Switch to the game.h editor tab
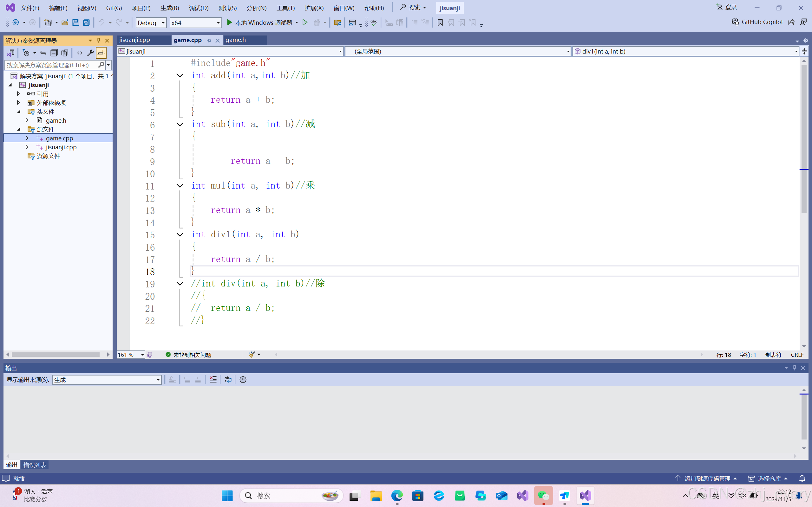Image resolution: width=812 pixels, height=507 pixels. pos(236,40)
